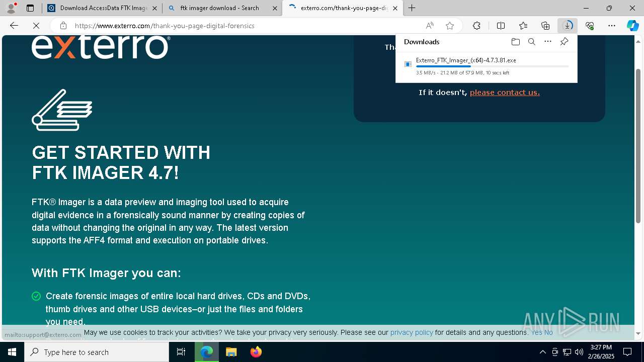Open volume control in system tray
Viewport: 644px width, 362px height.
(x=579, y=352)
